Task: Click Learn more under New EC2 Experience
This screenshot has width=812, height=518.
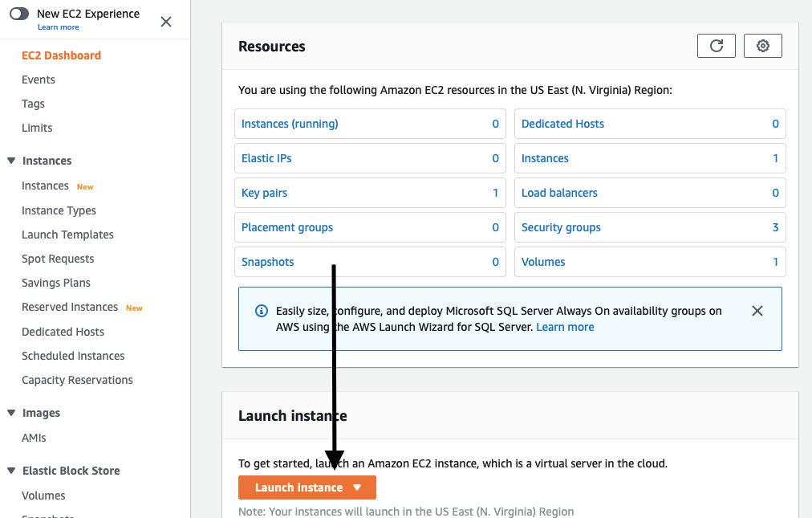Action: (58, 27)
